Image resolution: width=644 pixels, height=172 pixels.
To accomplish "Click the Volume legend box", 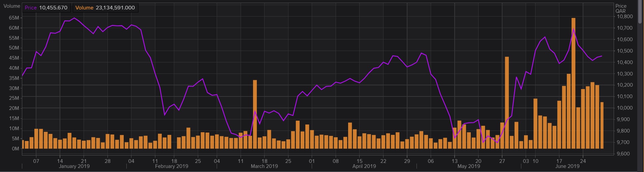I will click(105, 8).
